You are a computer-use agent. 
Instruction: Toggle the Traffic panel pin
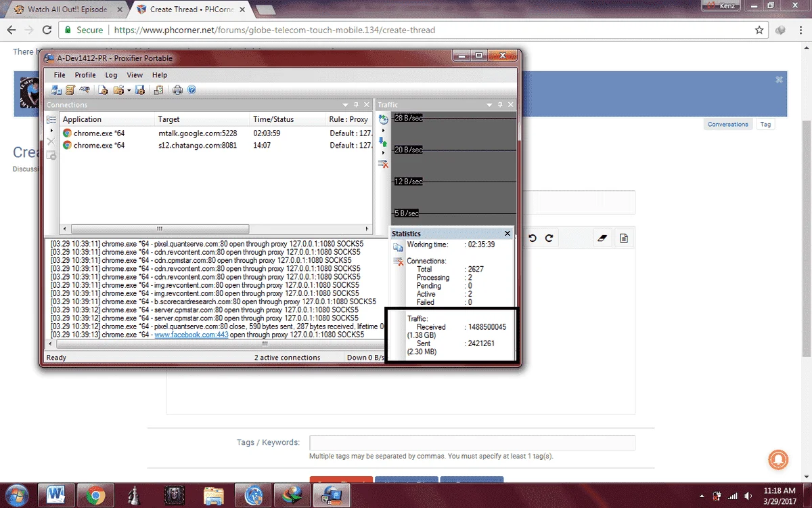[500, 105]
